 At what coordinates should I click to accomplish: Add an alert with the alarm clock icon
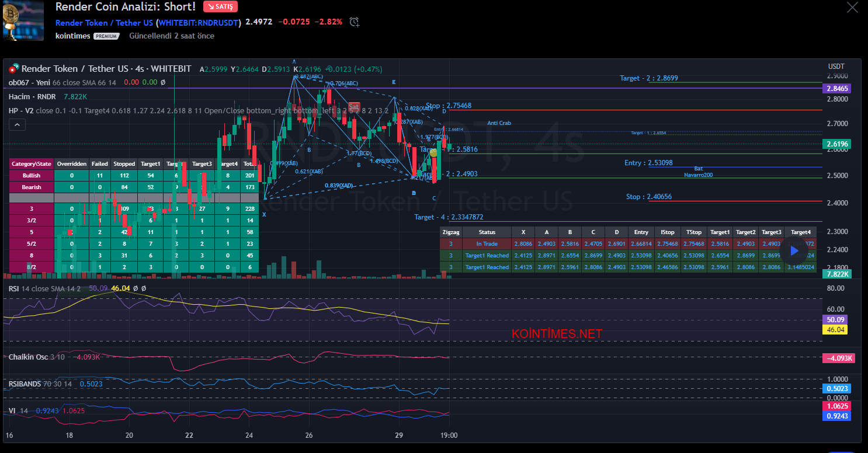coord(354,22)
